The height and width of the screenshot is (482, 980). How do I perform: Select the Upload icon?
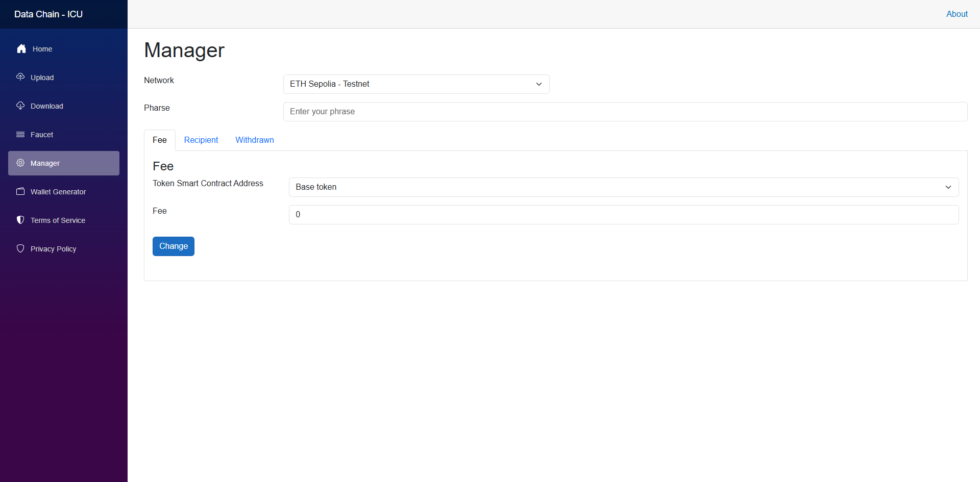click(x=20, y=77)
